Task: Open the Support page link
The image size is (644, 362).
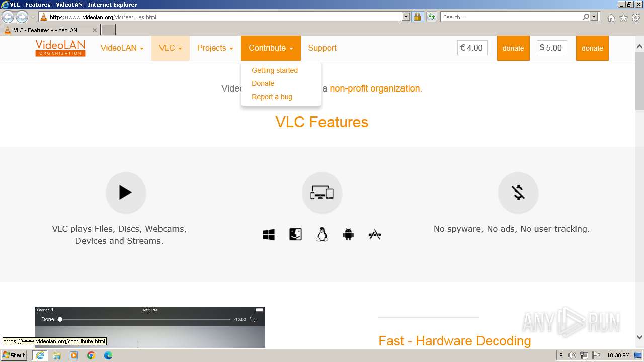Action: tap(322, 48)
